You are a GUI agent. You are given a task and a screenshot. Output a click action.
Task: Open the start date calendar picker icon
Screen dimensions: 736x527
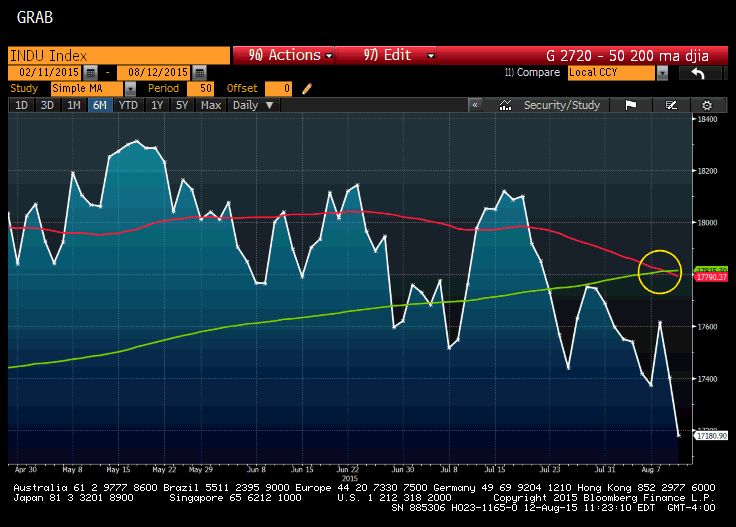click(91, 73)
